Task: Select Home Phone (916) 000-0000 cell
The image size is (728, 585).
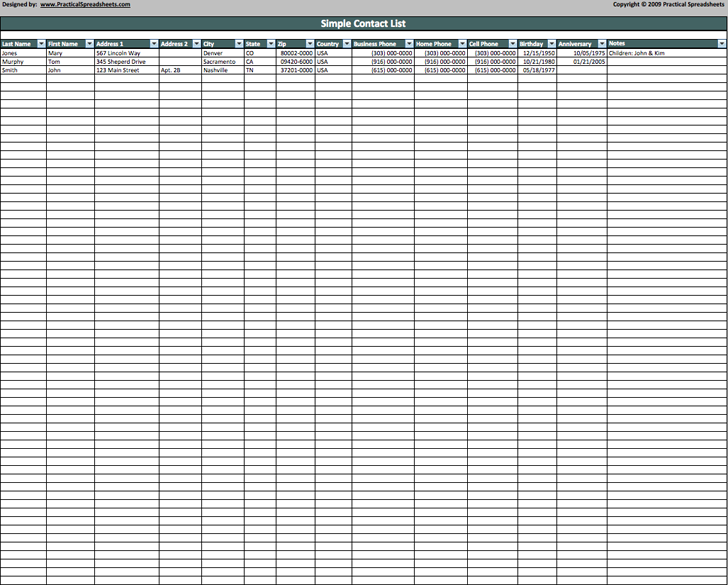Action: click(x=441, y=62)
